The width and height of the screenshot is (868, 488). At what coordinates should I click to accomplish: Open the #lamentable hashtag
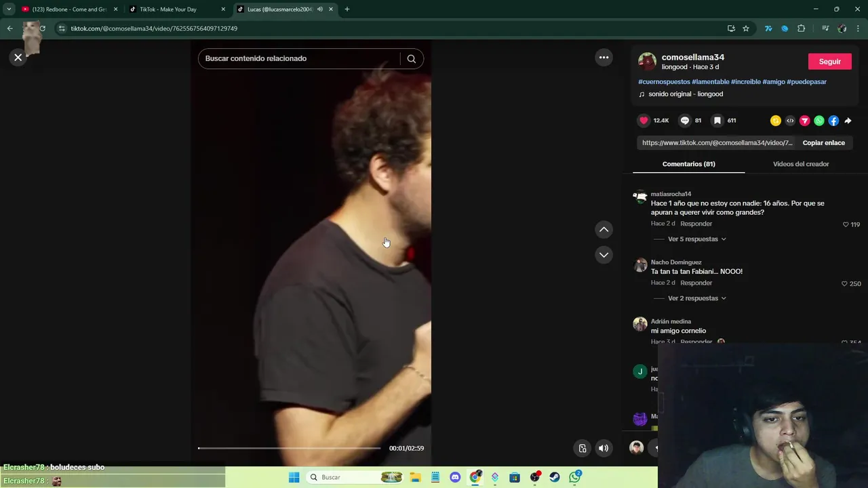pyautogui.click(x=710, y=82)
